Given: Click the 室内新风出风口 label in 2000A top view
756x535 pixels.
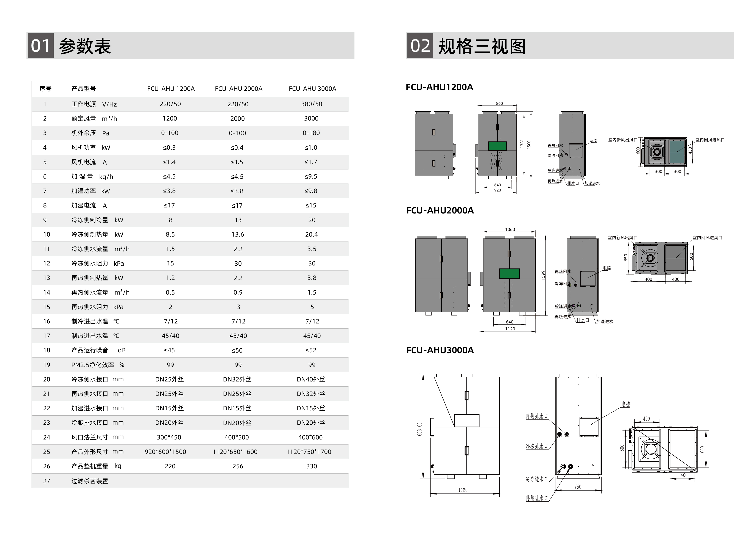Looking at the screenshot, I should pyautogui.click(x=623, y=238).
